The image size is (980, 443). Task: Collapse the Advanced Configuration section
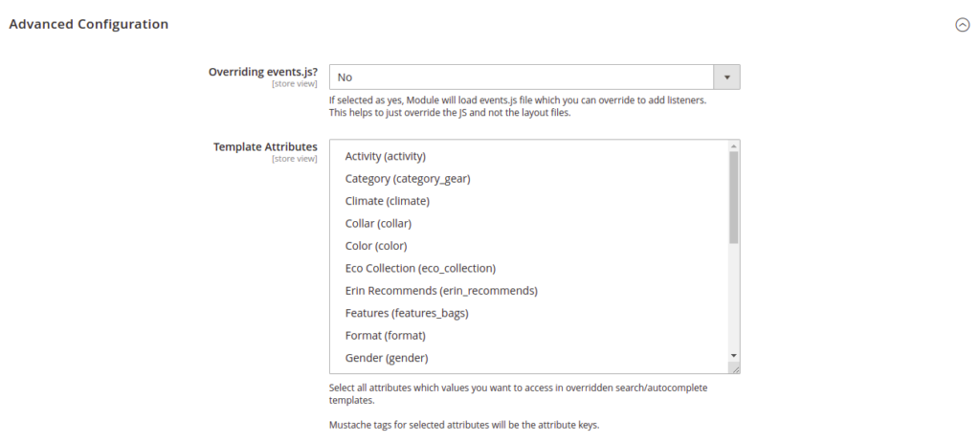962,24
